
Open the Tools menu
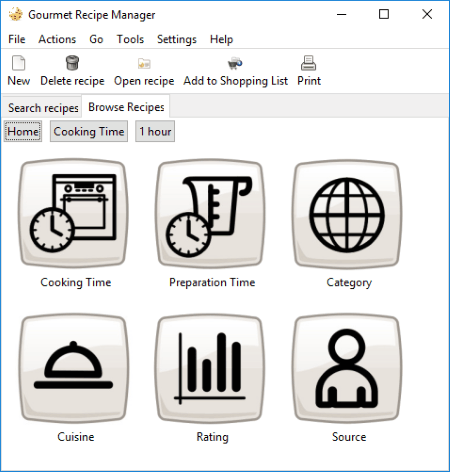click(130, 39)
